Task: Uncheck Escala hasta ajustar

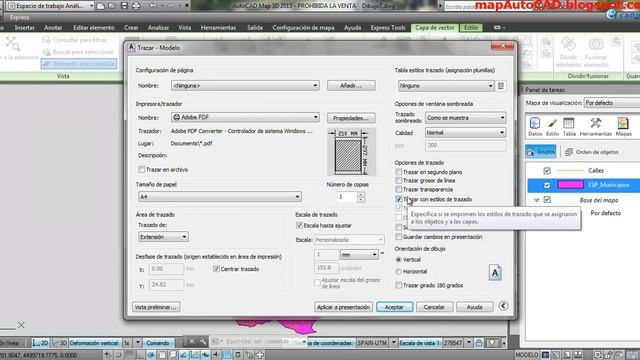Action: (299, 225)
